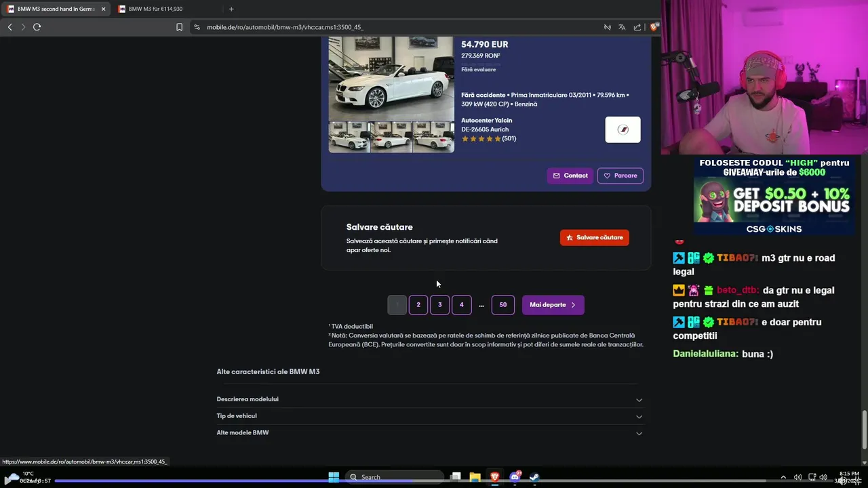This screenshot has height=488, width=868.
Task: Expand 'Descrierea modelului' section
Action: [429, 399]
